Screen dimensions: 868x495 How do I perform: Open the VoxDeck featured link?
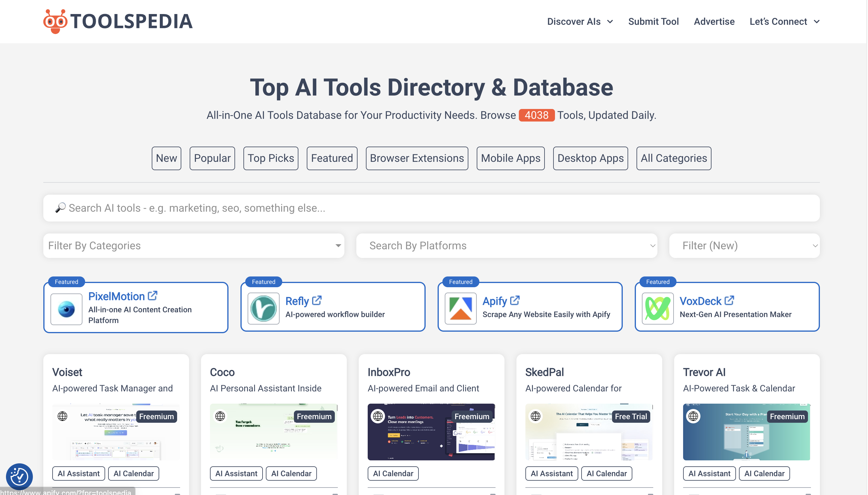pos(700,301)
